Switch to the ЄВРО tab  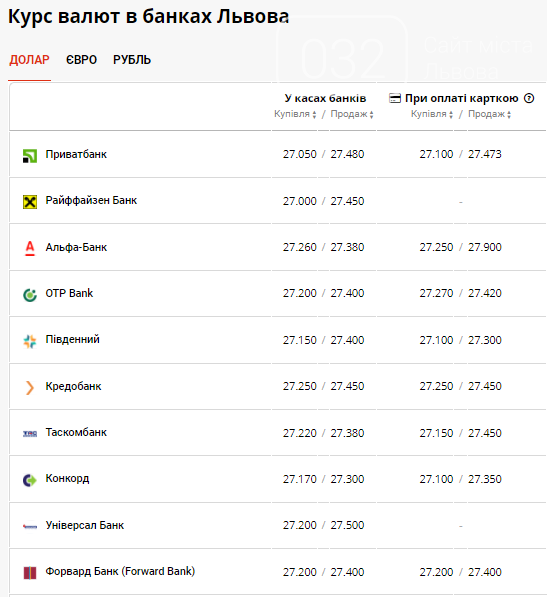81,60
